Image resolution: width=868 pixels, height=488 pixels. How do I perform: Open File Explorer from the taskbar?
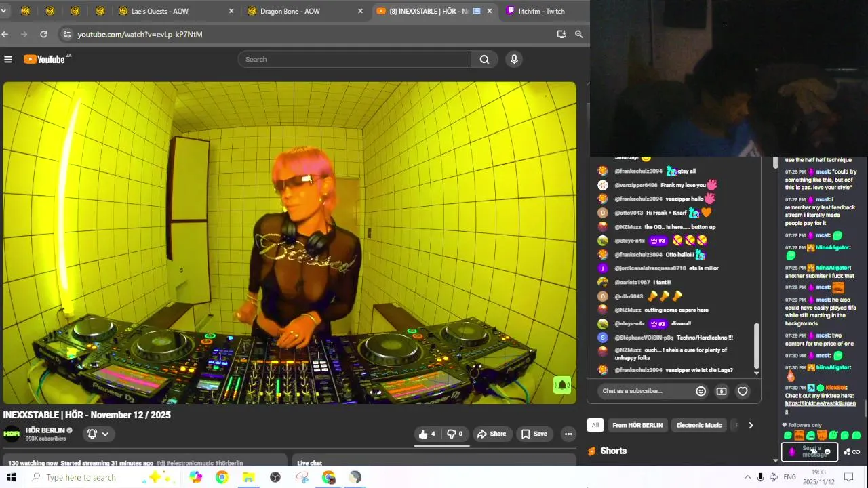coord(248,477)
